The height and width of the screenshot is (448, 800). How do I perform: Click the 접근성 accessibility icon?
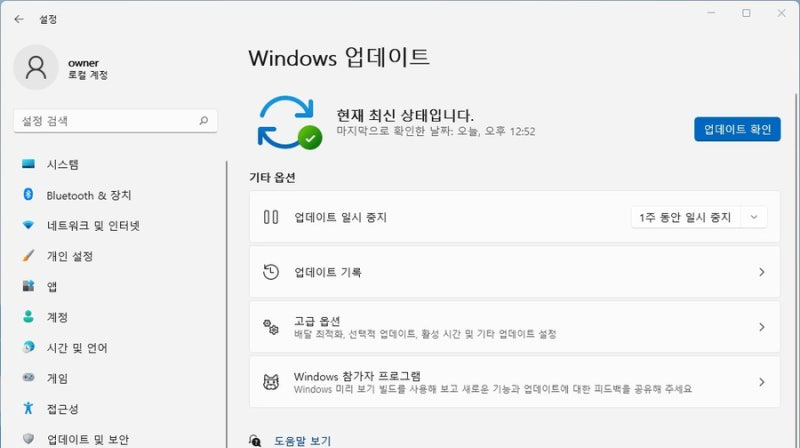29,408
